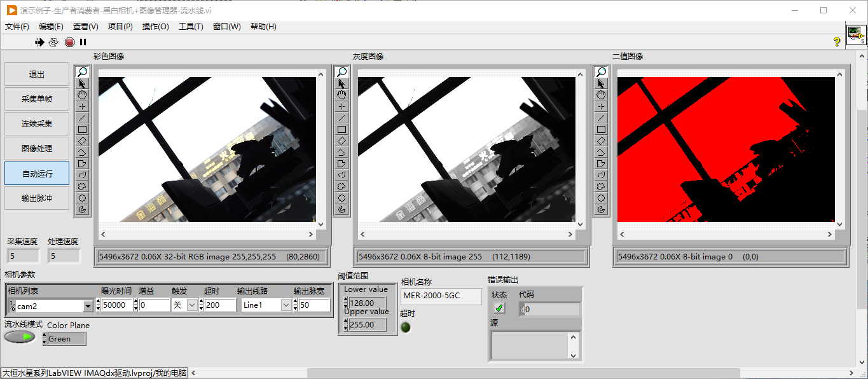Image resolution: width=868 pixels, height=379 pixels.
Task: Select the polygon tool for 二值图像
Action: [602, 163]
